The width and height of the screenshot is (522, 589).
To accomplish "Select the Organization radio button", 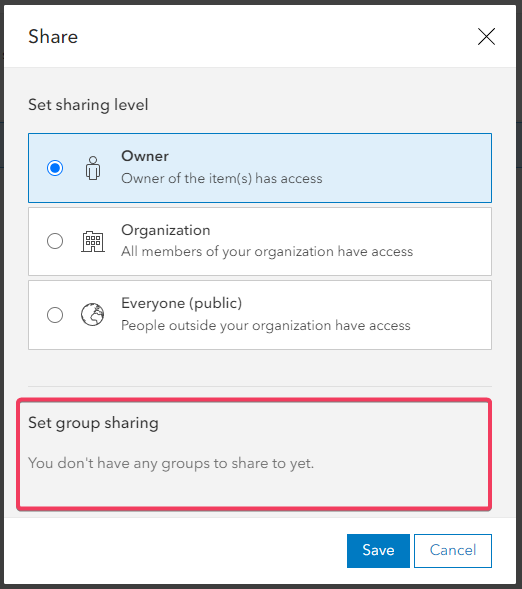I will point(55,241).
